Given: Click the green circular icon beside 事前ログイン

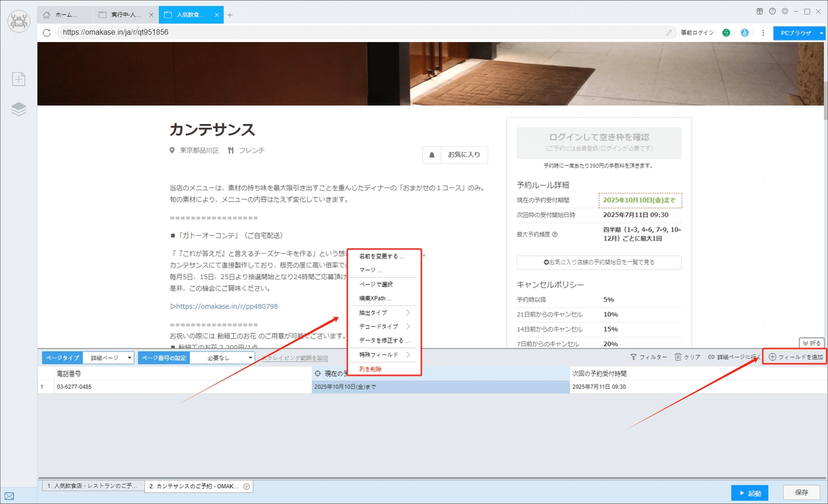Looking at the screenshot, I should click(727, 32).
